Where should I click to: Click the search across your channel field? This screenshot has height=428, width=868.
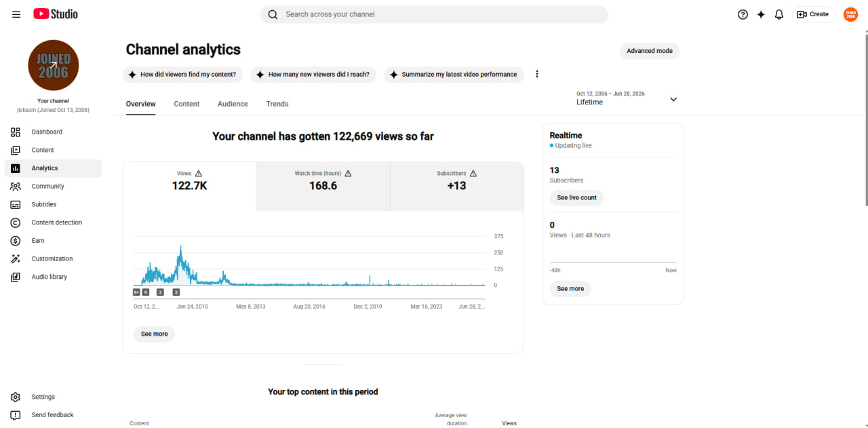pyautogui.click(x=434, y=14)
